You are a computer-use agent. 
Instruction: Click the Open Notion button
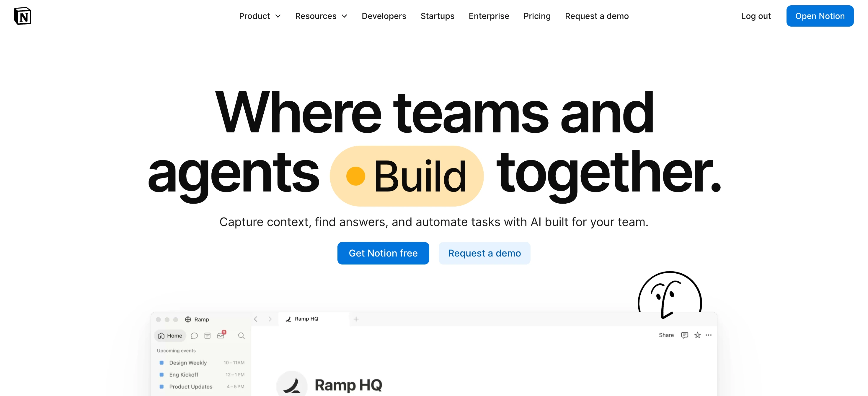click(x=820, y=16)
